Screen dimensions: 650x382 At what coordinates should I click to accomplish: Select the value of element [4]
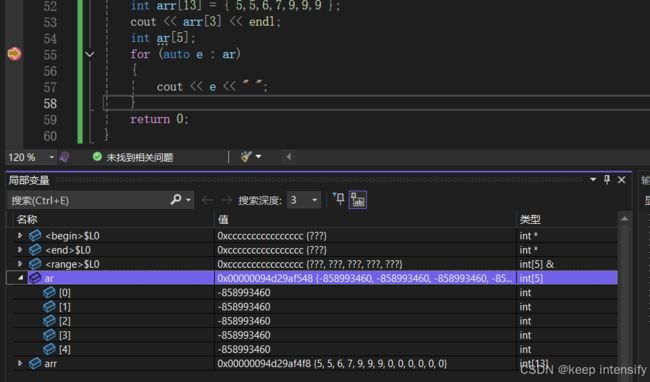[x=244, y=349]
